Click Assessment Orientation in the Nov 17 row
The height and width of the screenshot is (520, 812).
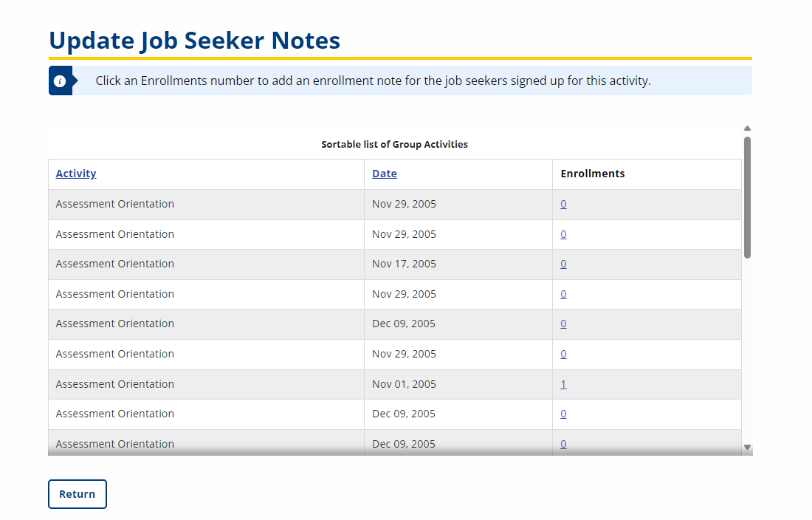coord(115,264)
